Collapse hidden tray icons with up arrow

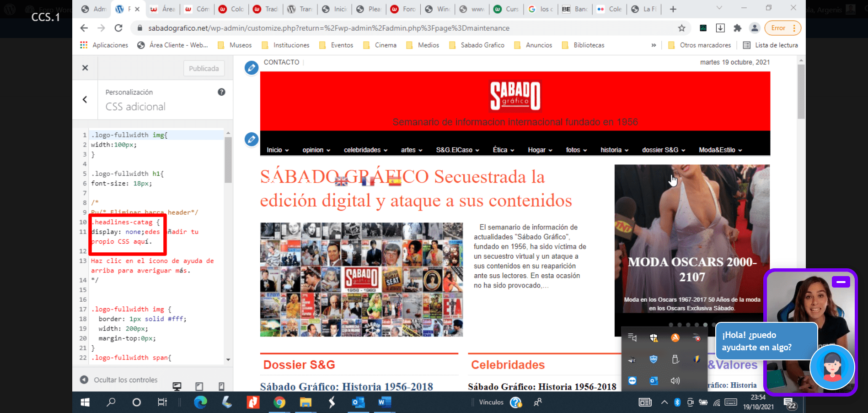click(664, 402)
